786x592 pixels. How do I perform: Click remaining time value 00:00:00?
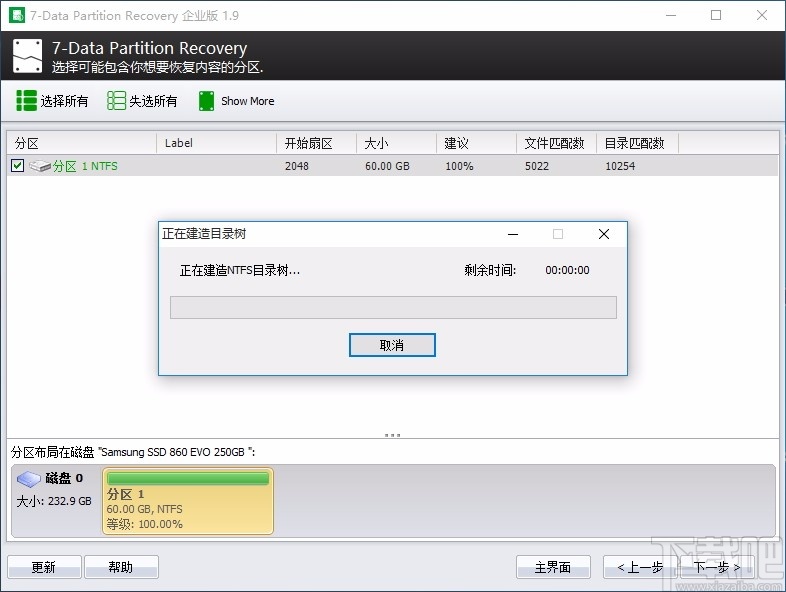click(x=567, y=270)
